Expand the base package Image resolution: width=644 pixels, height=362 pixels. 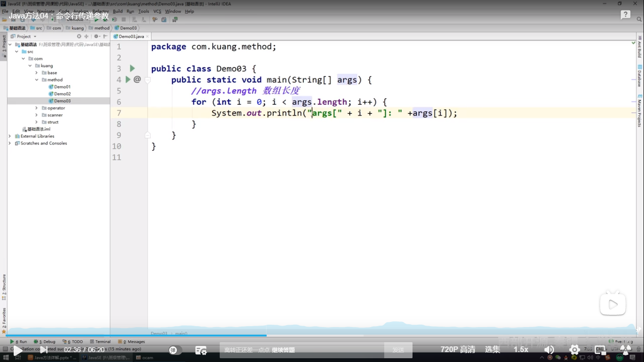[36, 73]
